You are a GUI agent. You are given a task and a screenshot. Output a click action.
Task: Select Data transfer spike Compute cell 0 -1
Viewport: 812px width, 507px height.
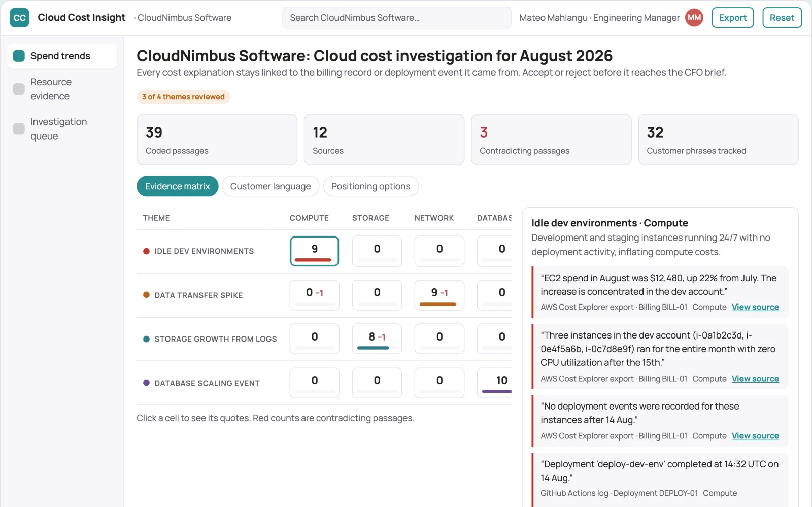314,295
